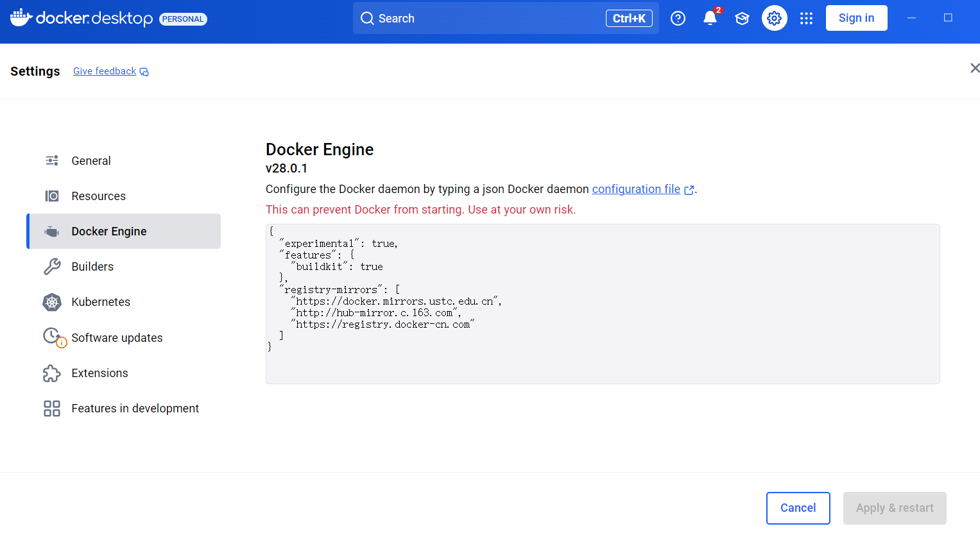Viewport: 980px width, 540px height.
Task: Click the "buildkit": true line
Action: tap(337, 267)
